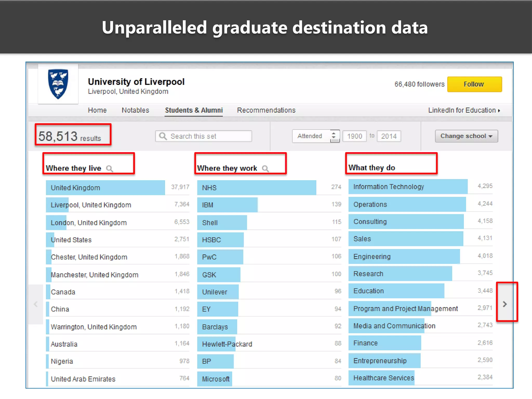Filter by BP employer bar
The width and height of the screenshot is (532, 399).
tap(269, 361)
